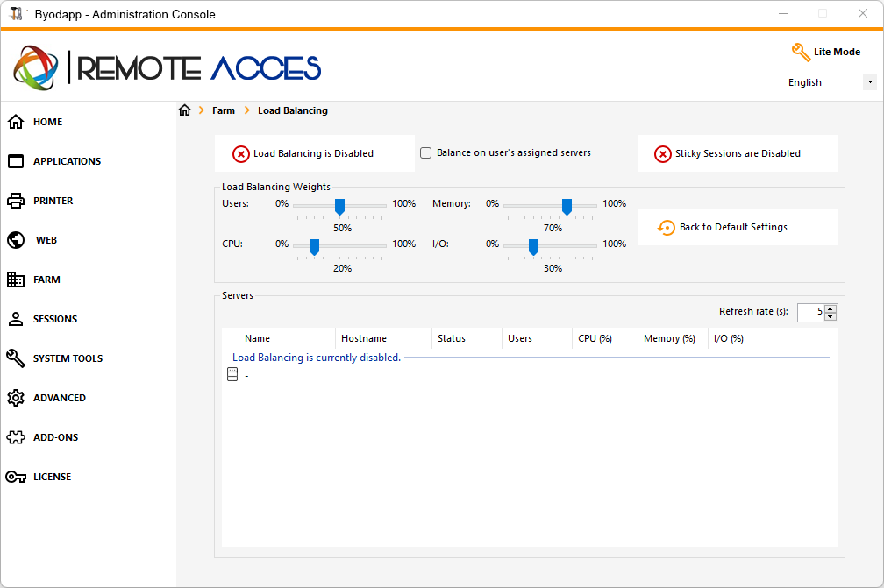
Task: Click the I/O '30%' value label
Action: pos(552,269)
